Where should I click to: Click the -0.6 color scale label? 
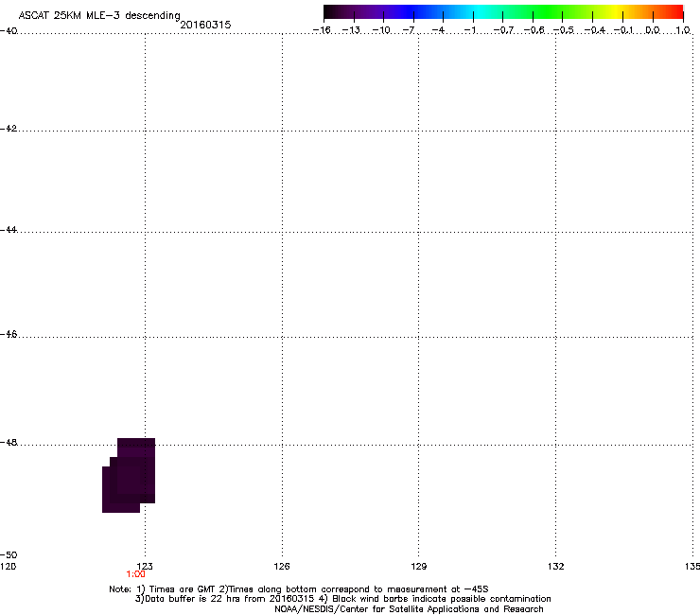click(534, 30)
